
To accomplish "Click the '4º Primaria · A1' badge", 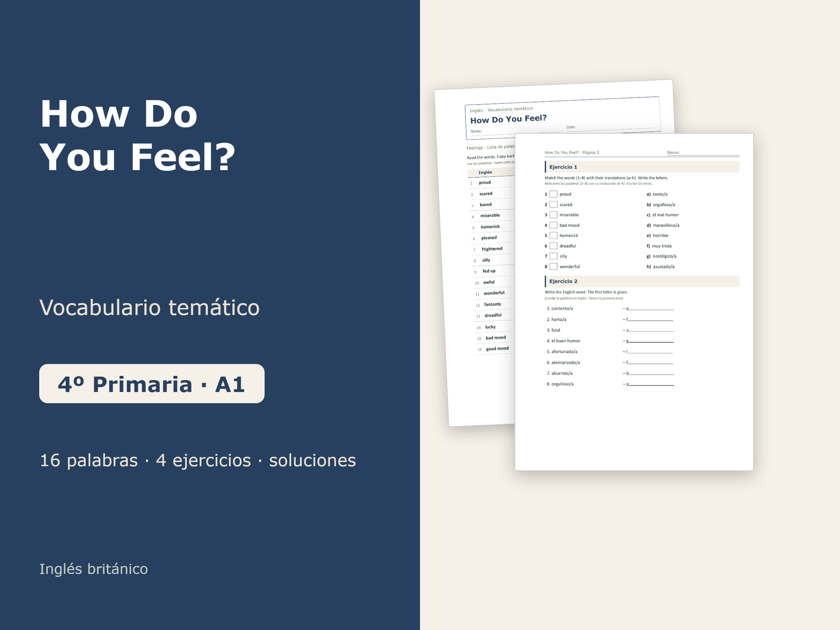I will point(152,384).
